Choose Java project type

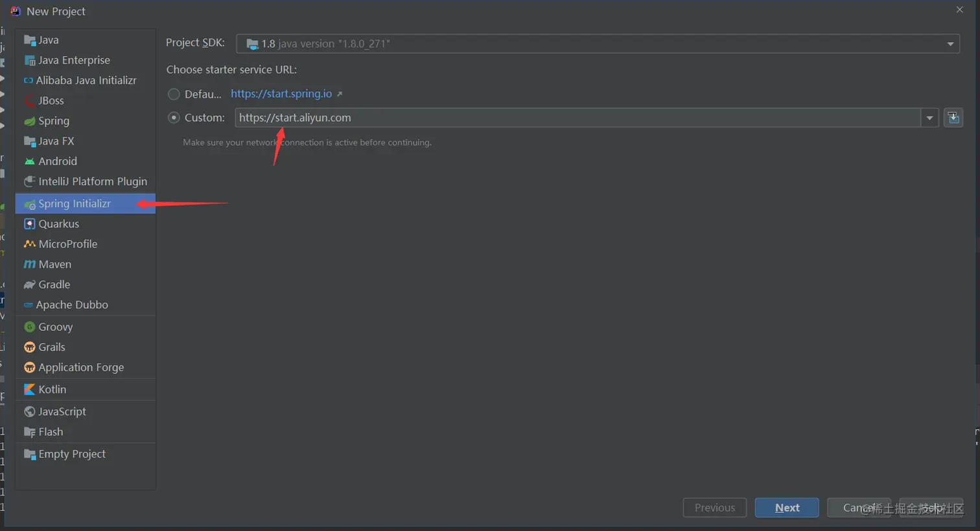[x=86, y=40]
